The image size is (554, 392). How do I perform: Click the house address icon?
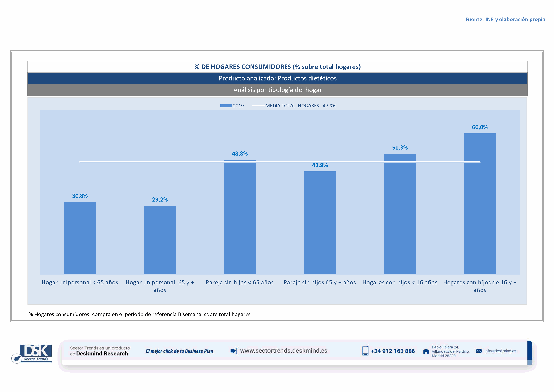click(426, 351)
